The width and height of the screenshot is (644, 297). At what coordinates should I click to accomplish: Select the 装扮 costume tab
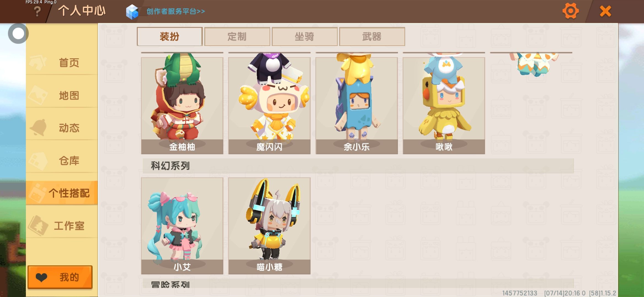point(170,37)
